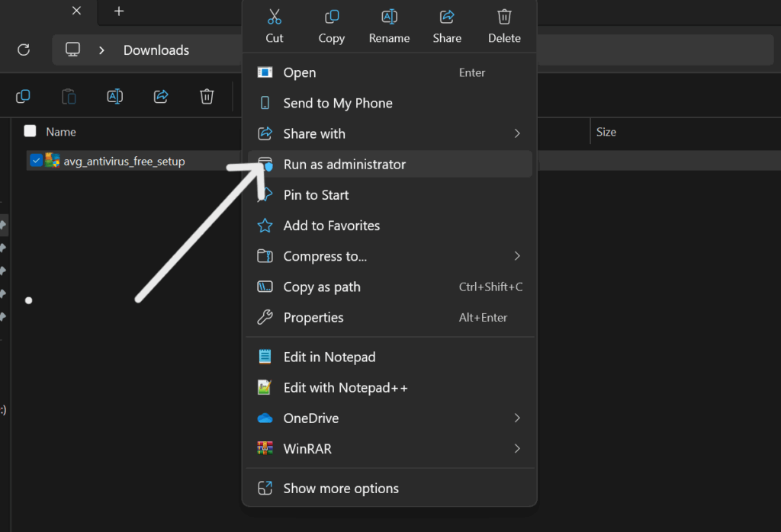
Task: Click the Rename icon in context menu
Action: [x=389, y=17]
